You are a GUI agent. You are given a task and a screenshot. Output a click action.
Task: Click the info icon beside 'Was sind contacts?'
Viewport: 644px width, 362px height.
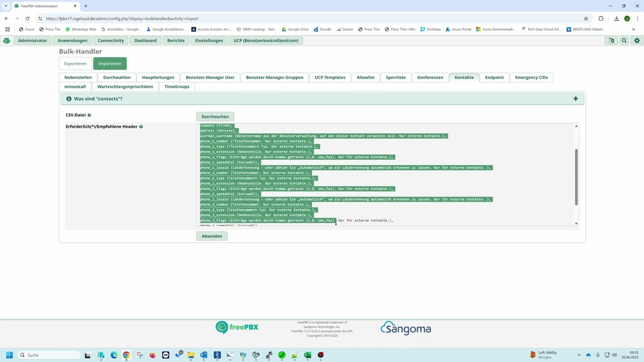tap(69, 99)
